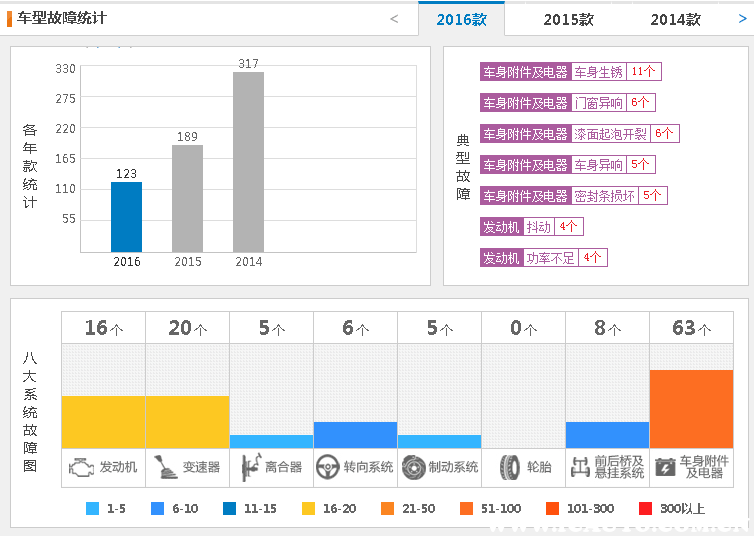
Task: Click the 16-20 yellow legend swatch
Action: tap(309, 508)
